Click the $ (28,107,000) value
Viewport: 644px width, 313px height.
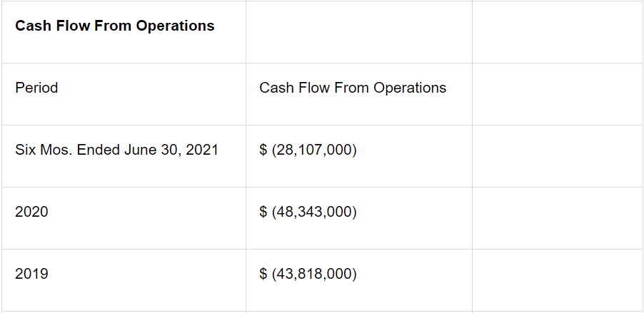point(308,150)
